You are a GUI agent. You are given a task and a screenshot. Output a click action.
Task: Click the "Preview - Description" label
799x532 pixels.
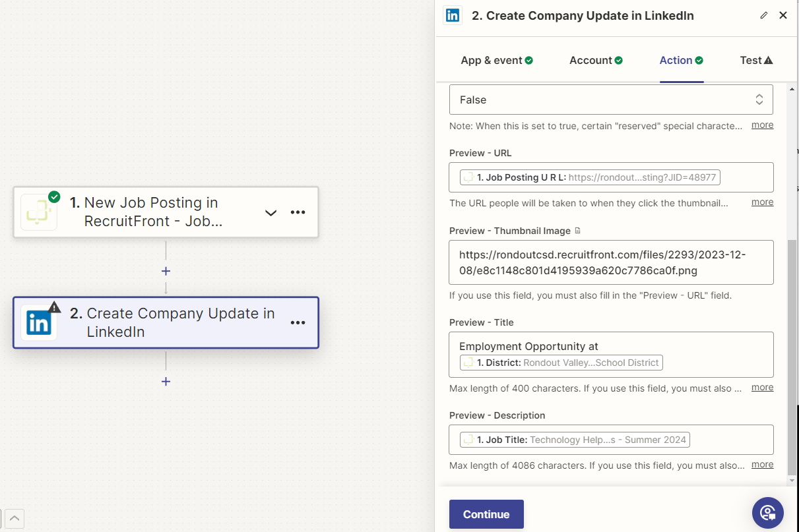coord(497,415)
